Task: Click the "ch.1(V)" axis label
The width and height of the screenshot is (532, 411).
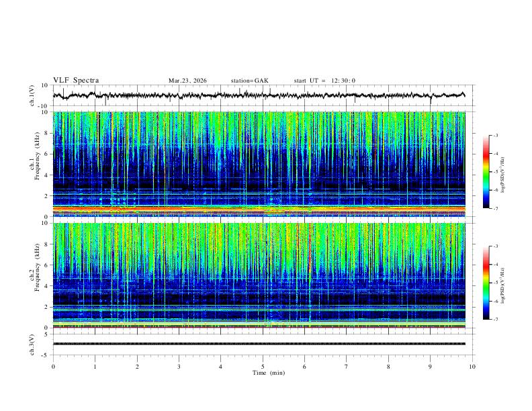Action: point(32,95)
